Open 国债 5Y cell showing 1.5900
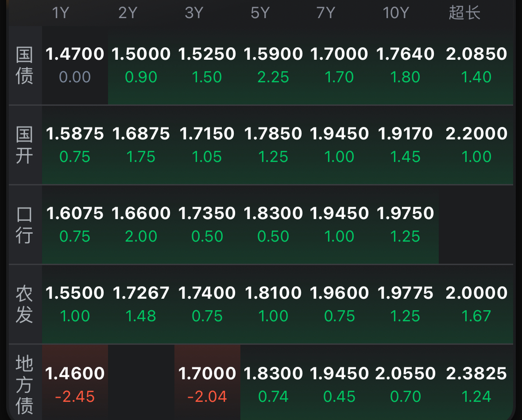 pos(273,66)
